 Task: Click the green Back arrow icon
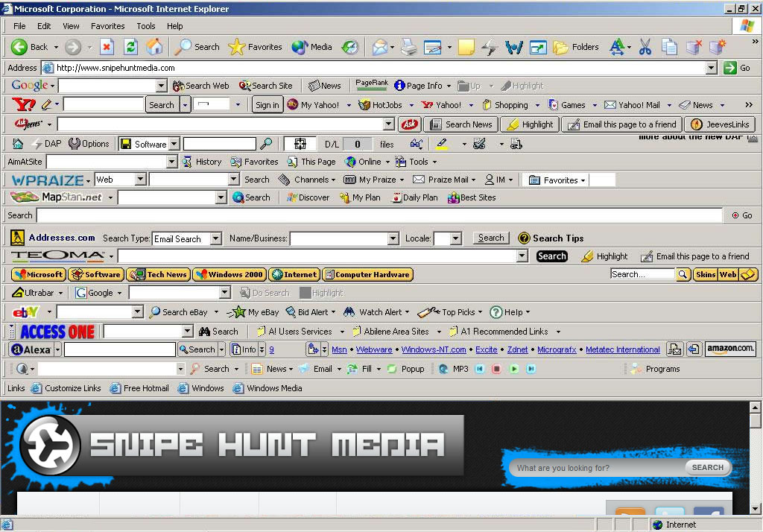click(x=19, y=47)
